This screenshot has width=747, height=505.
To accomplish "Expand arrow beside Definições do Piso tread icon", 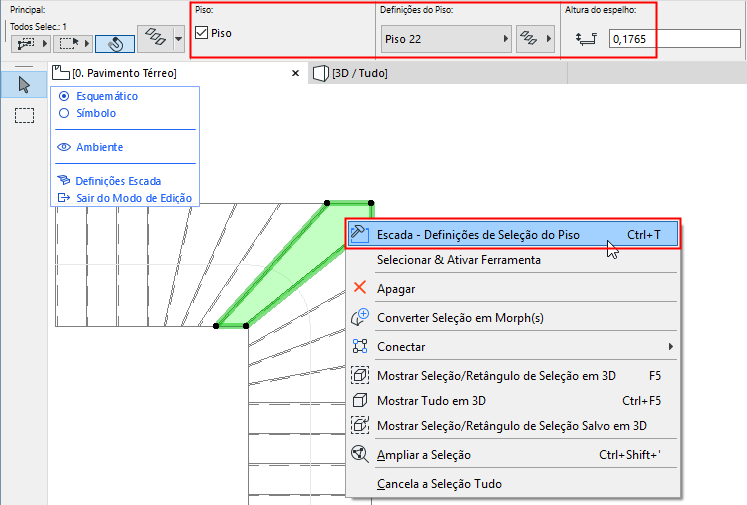I will [549, 39].
